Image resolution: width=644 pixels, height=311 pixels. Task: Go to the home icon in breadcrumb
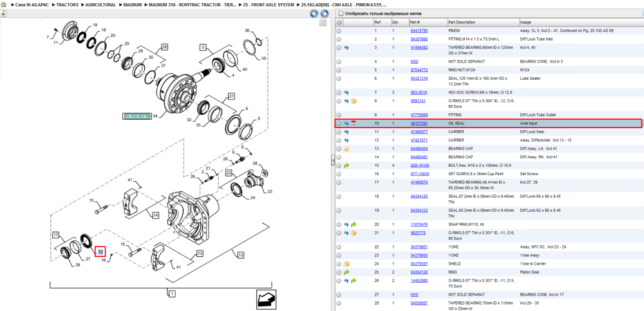4,5
